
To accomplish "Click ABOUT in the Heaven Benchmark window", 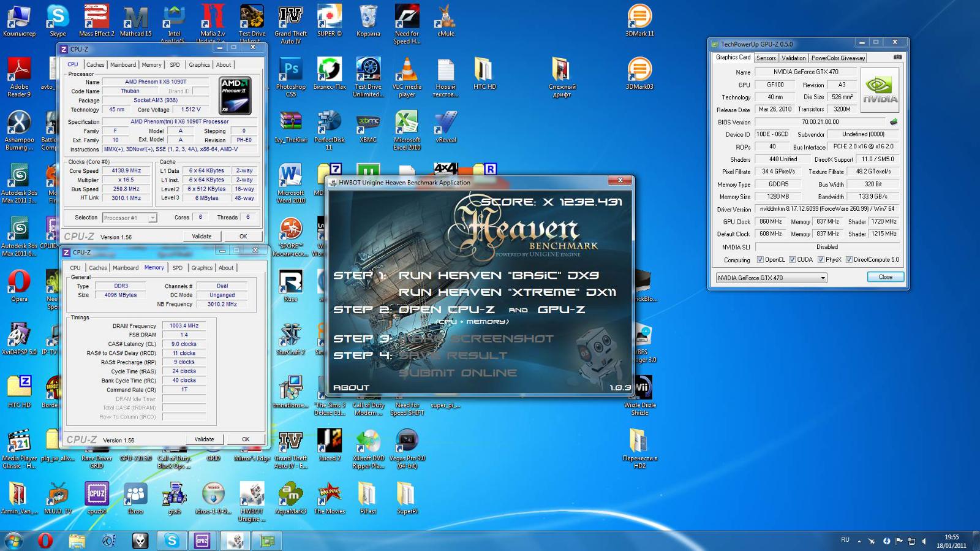I will click(351, 388).
